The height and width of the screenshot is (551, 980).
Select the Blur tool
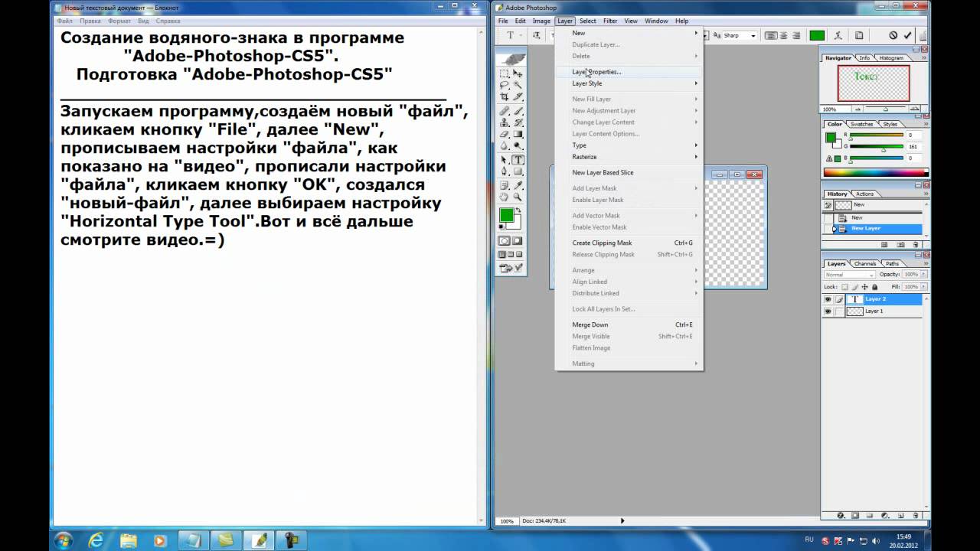point(504,145)
